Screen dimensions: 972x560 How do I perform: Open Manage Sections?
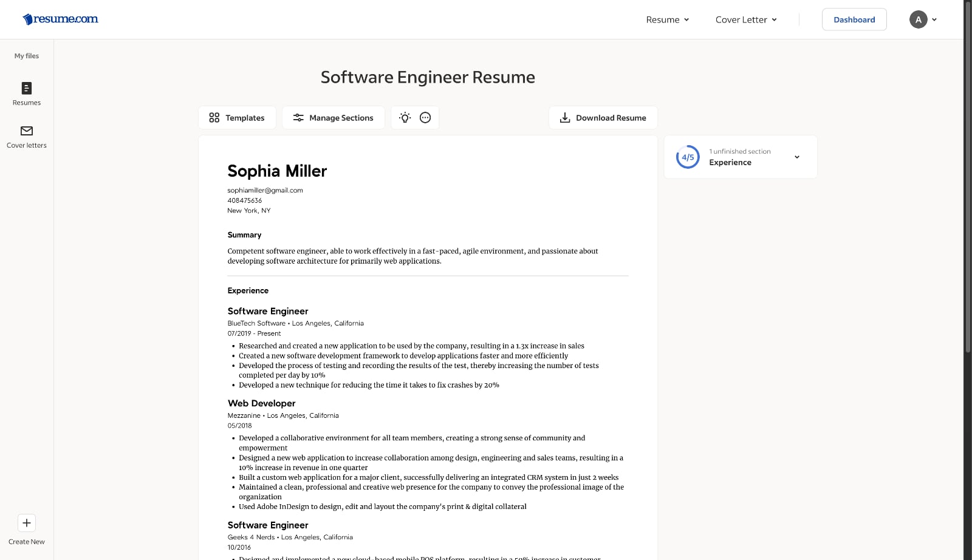click(334, 118)
